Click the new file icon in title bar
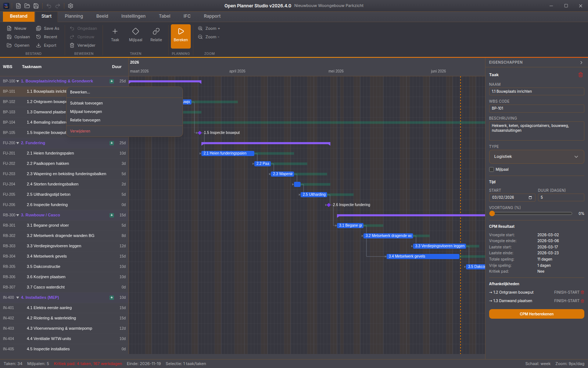588x368 pixels. click(18, 6)
